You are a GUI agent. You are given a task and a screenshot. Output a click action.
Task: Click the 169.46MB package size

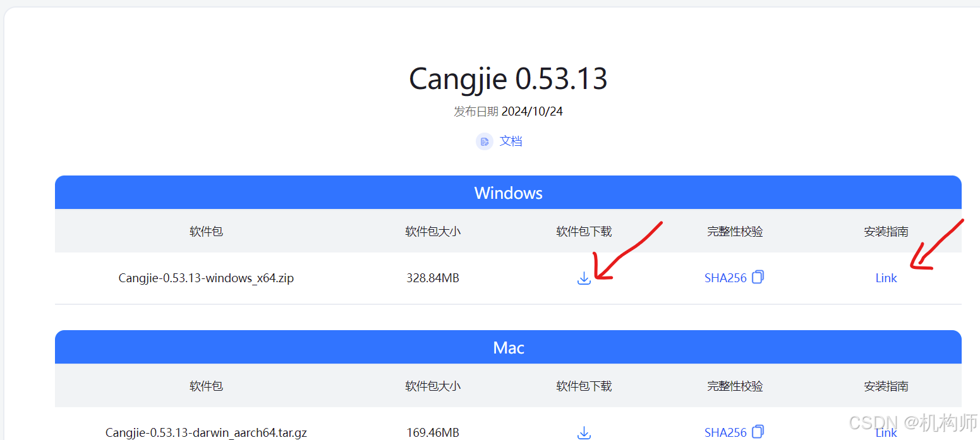433,432
